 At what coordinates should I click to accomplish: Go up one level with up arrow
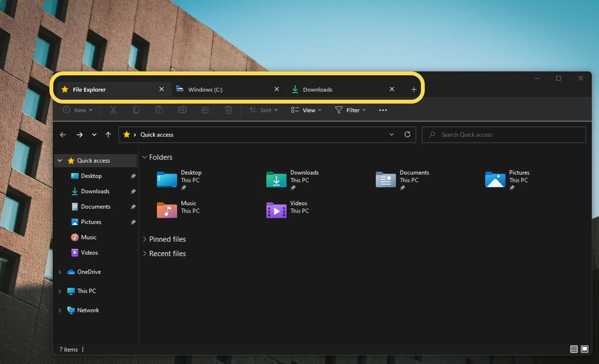(x=108, y=135)
